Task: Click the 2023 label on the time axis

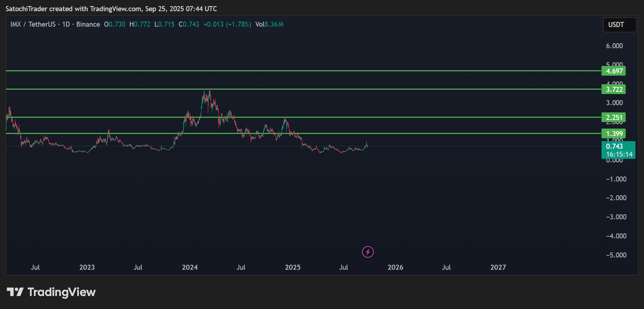Action: pos(87,267)
